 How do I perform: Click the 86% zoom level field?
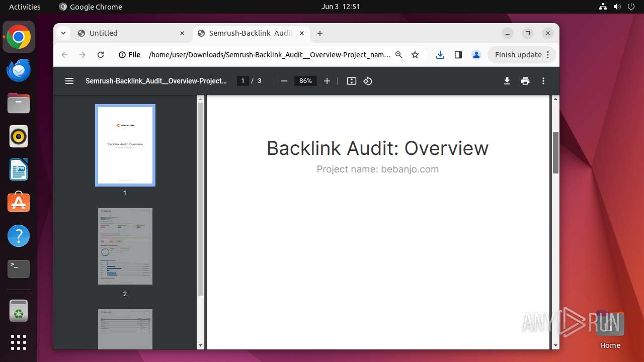pos(305,81)
